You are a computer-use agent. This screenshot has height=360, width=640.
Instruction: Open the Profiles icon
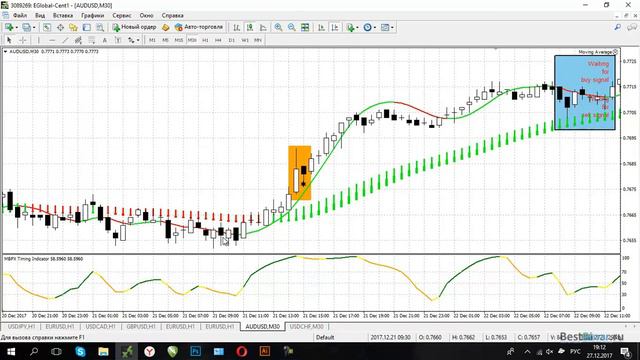(x=26, y=27)
